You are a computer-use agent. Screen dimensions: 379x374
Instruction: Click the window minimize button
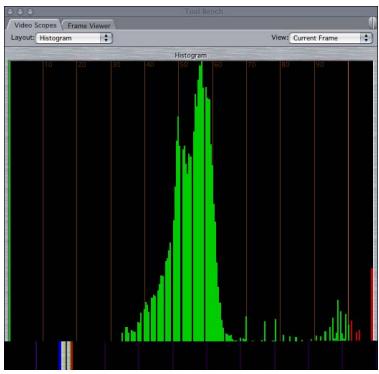click(x=20, y=12)
